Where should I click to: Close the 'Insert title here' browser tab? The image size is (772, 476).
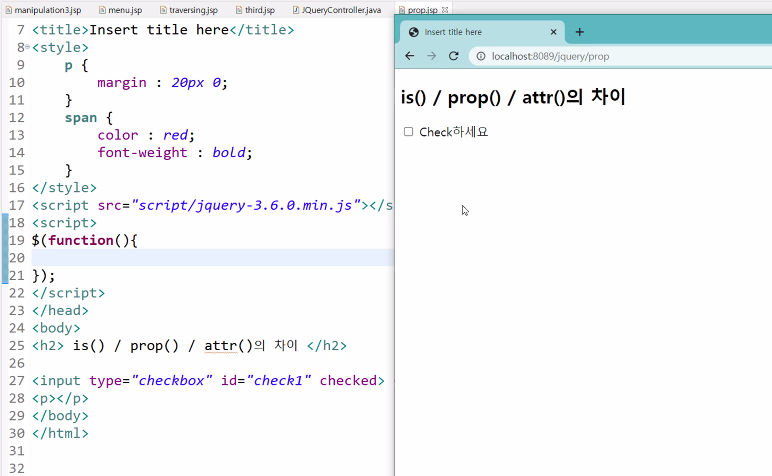coord(553,32)
